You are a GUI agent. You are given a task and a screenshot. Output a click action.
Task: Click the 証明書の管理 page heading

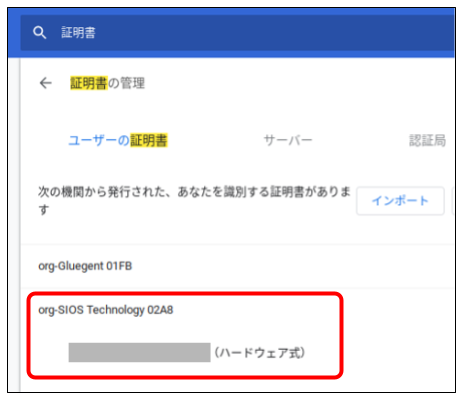(107, 83)
